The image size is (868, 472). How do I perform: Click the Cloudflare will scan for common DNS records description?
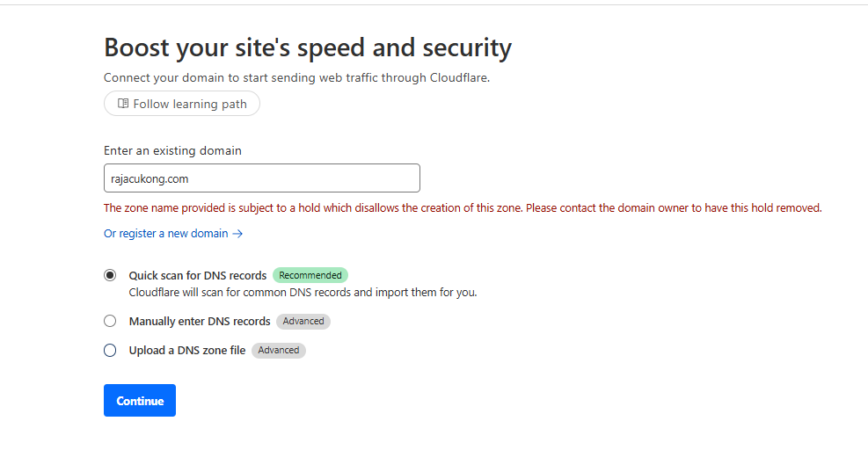pyautogui.click(x=303, y=292)
